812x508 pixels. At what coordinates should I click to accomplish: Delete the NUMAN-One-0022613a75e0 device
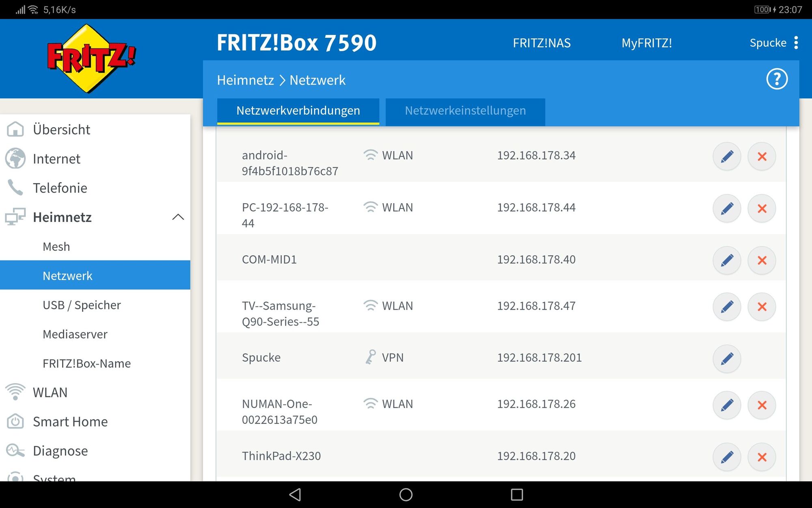coord(762,405)
